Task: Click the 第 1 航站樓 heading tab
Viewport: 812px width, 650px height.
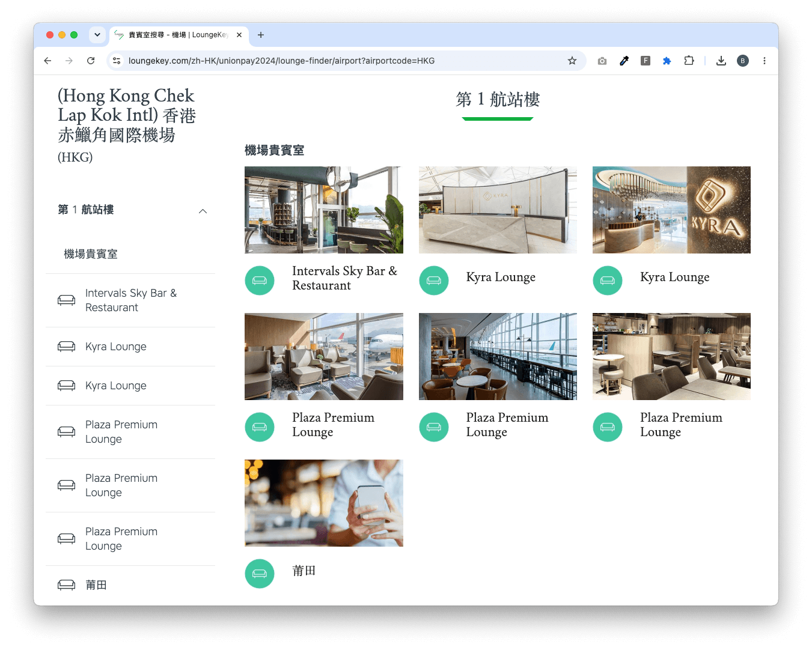Action: tap(498, 100)
